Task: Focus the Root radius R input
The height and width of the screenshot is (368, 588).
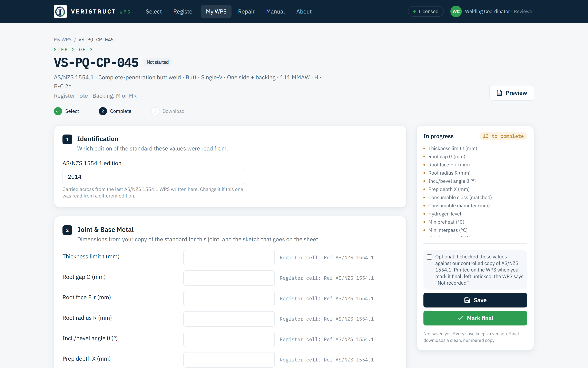Action: coord(229,319)
